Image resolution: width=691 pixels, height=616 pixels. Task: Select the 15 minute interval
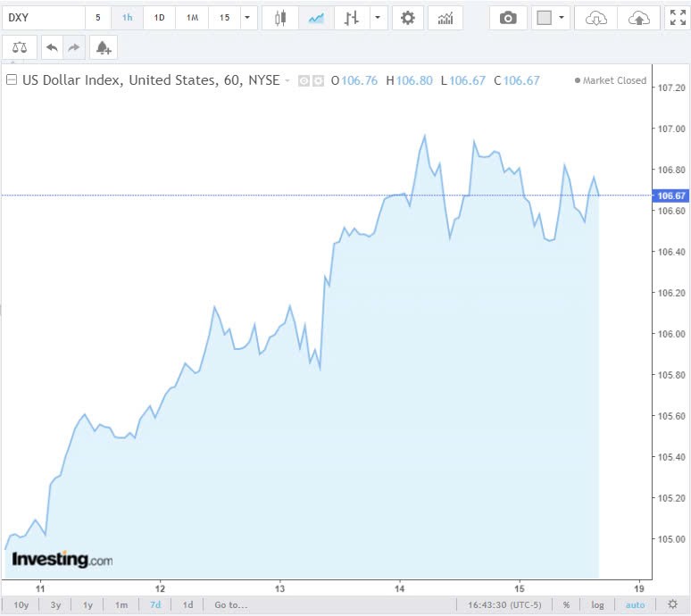[224, 18]
